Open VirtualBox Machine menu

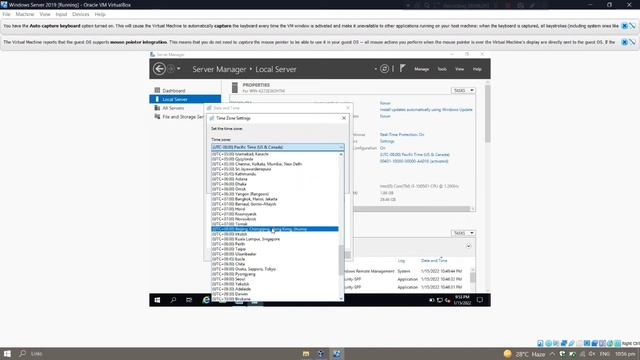pos(25,14)
